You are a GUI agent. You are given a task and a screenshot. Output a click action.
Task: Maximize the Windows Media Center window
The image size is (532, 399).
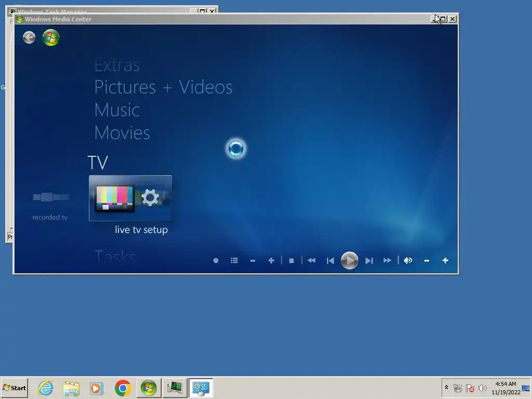pyautogui.click(x=444, y=19)
